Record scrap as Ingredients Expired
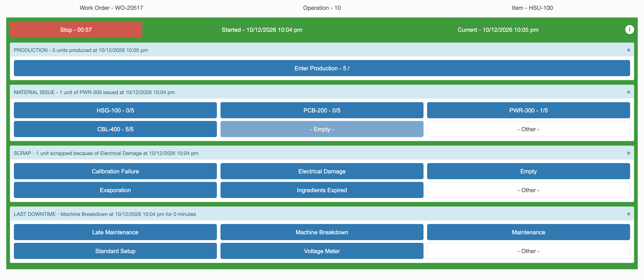644x280 pixels. pyautogui.click(x=322, y=190)
